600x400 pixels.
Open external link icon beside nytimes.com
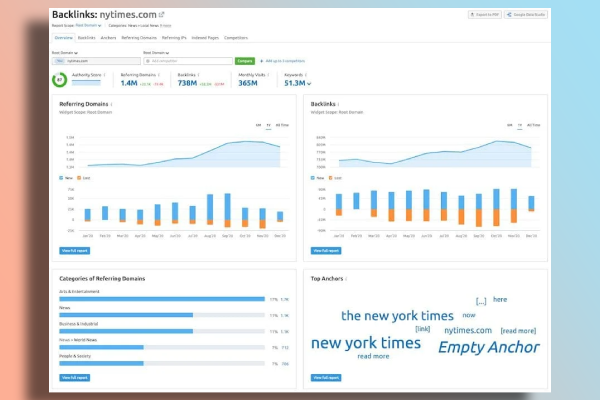[161, 15]
